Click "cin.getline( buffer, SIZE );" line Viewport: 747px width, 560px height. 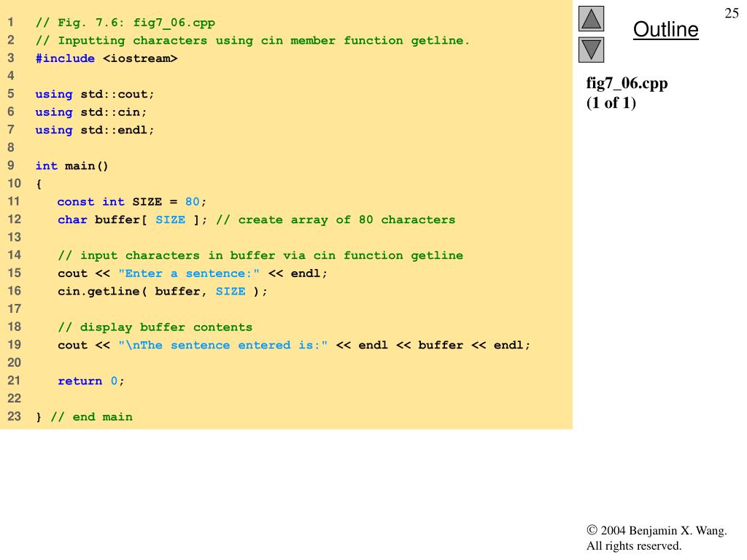point(163,292)
